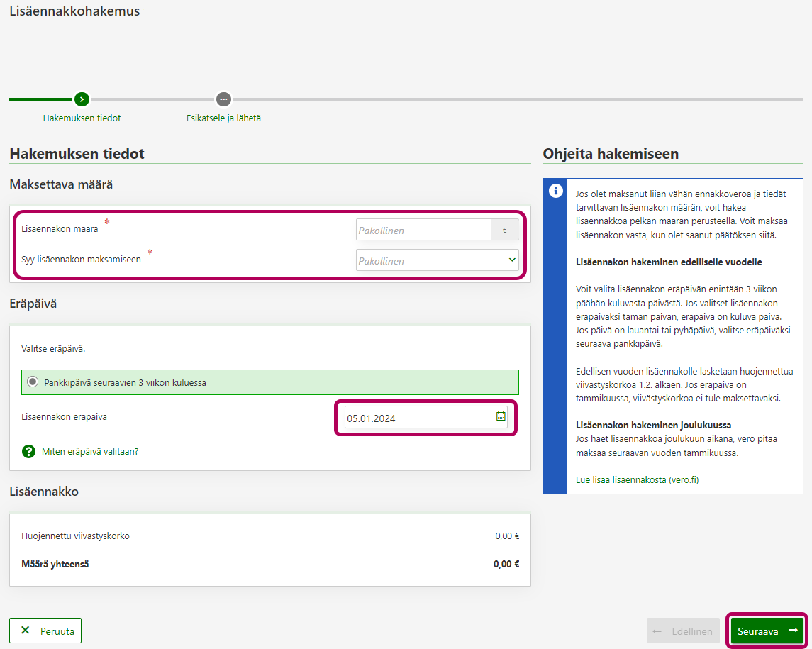Expand the green chevron on reason combo box
This screenshot has height=649, width=812.
coord(512,260)
